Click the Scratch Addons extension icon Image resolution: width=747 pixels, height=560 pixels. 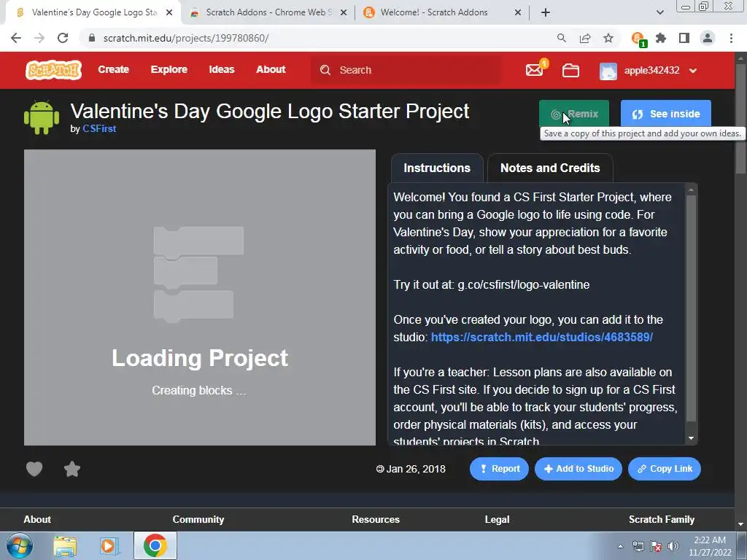click(638, 38)
